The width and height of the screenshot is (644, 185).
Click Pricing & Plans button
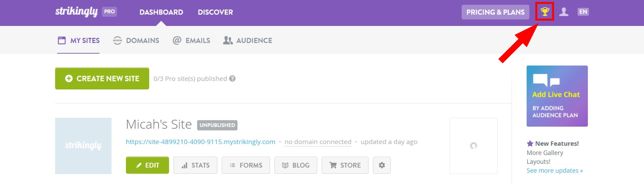495,12
